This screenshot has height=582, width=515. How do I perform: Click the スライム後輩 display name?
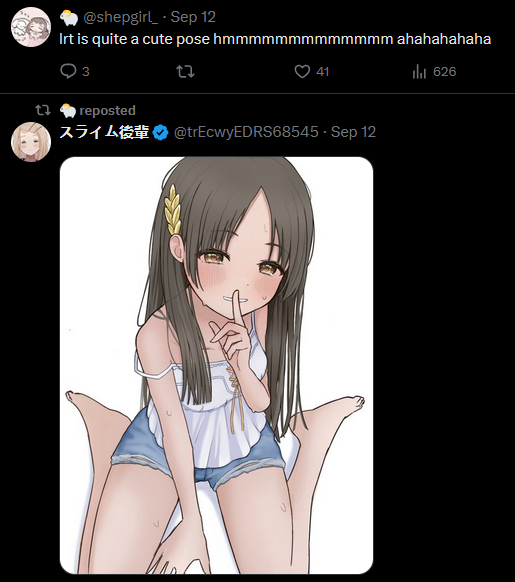click(104, 132)
